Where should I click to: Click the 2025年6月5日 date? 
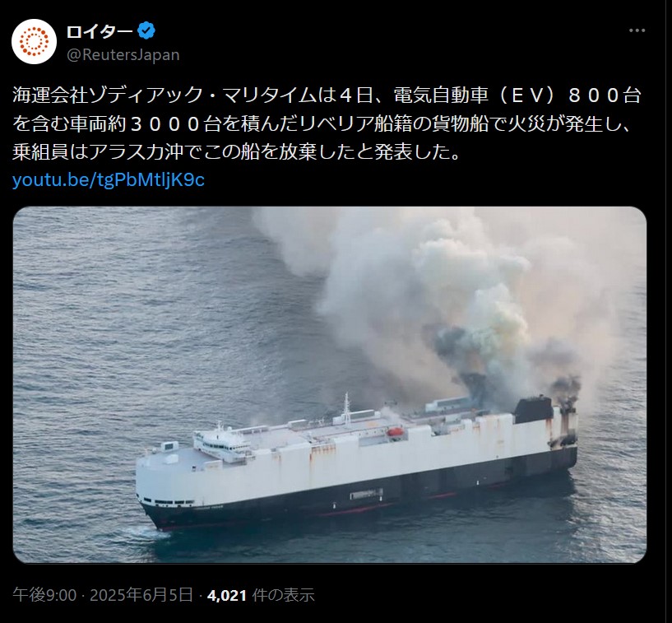pyautogui.click(x=141, y=595)
